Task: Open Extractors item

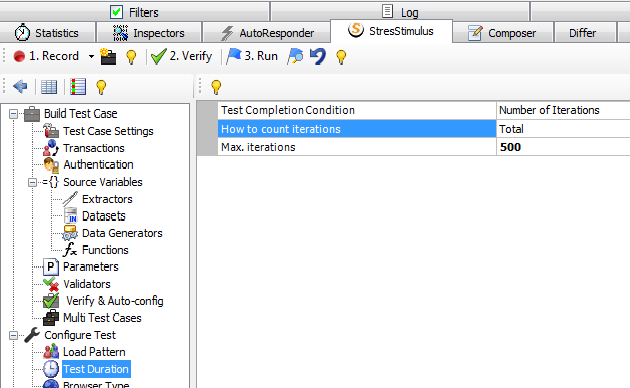Action: coord(107,199)
